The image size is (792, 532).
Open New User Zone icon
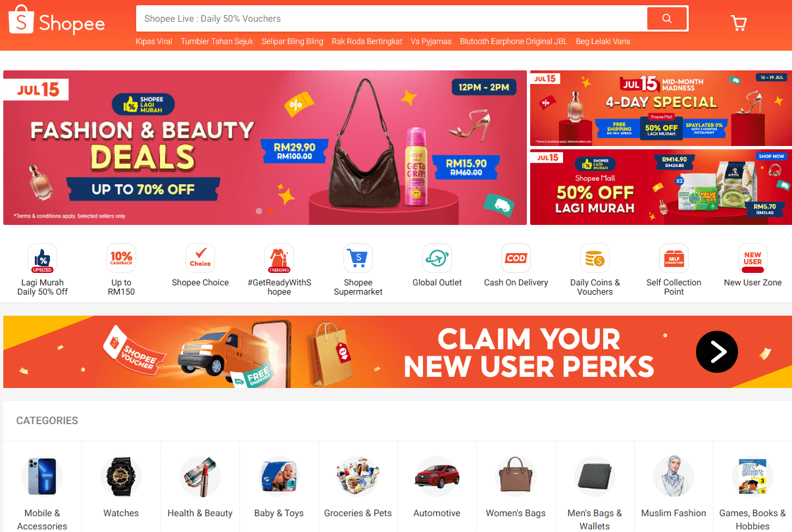pos(753,258)
